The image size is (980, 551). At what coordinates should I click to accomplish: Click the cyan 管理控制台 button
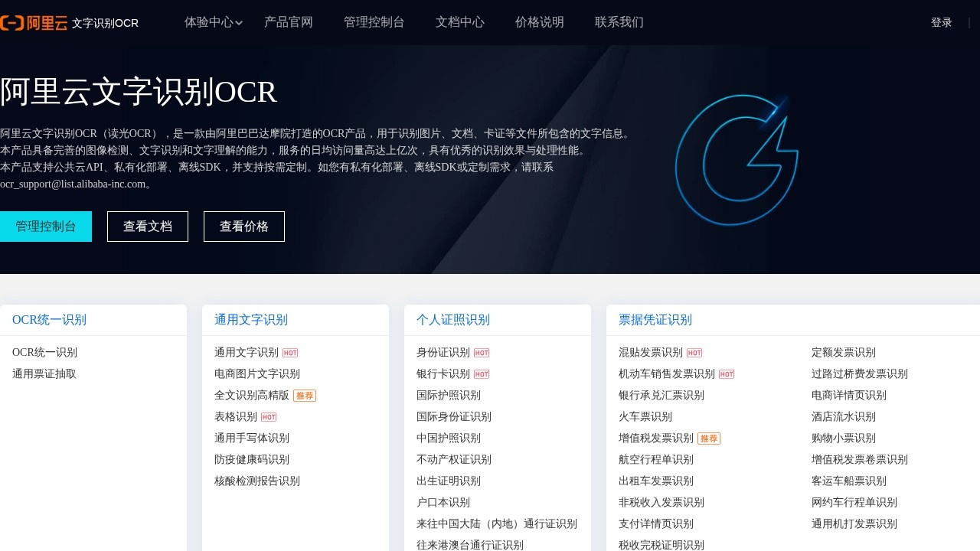pos(46,227)
